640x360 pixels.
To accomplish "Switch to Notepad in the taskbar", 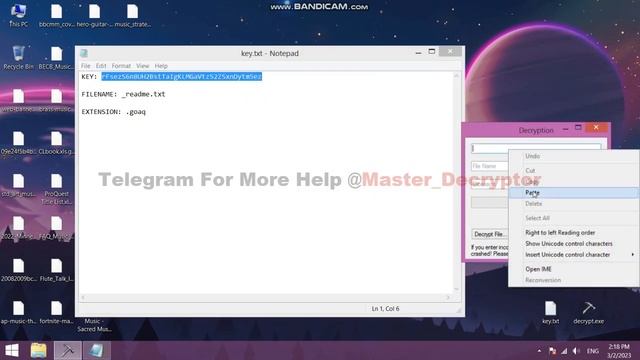I will coord(96,351).
